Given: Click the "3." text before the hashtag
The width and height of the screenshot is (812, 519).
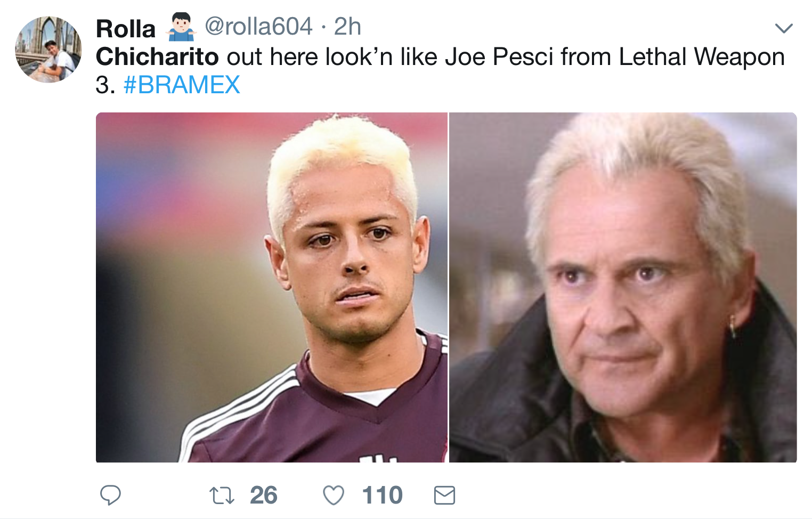Looking at the screenshot, I should click(105, 85).
